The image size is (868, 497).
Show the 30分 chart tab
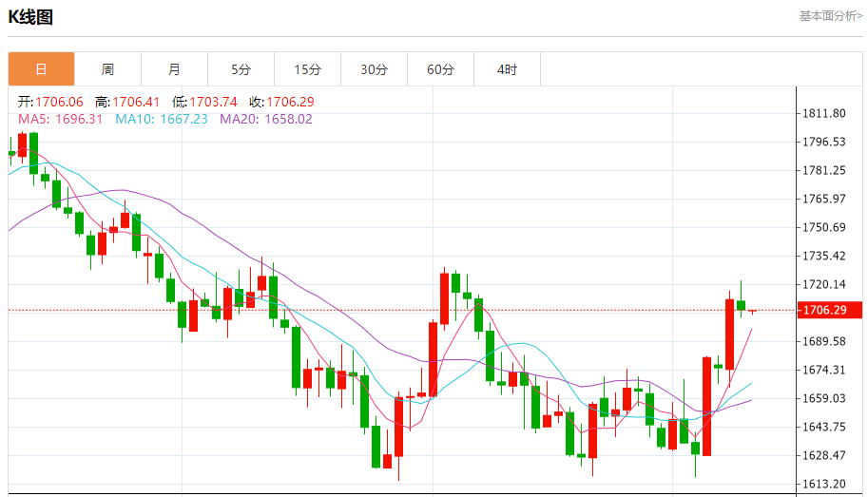[x=374, y=69]
